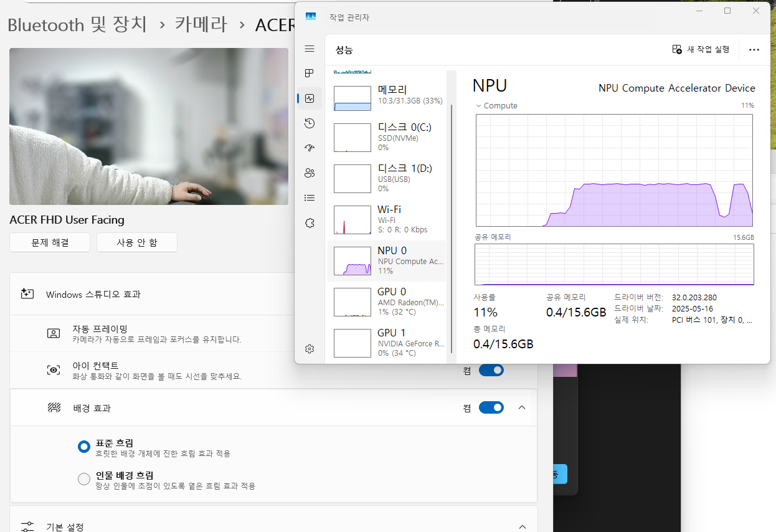Open the Processes page in Task Manager

click(310, 74)
